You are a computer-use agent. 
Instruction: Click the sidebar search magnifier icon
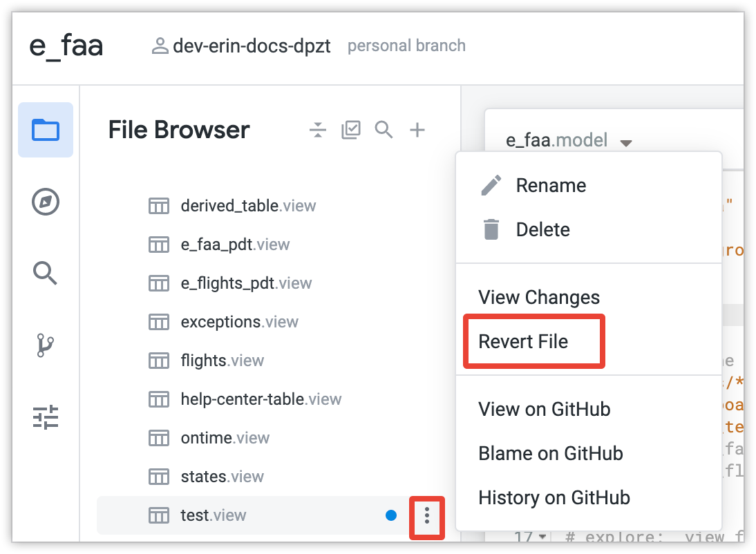tap(46, 274)
